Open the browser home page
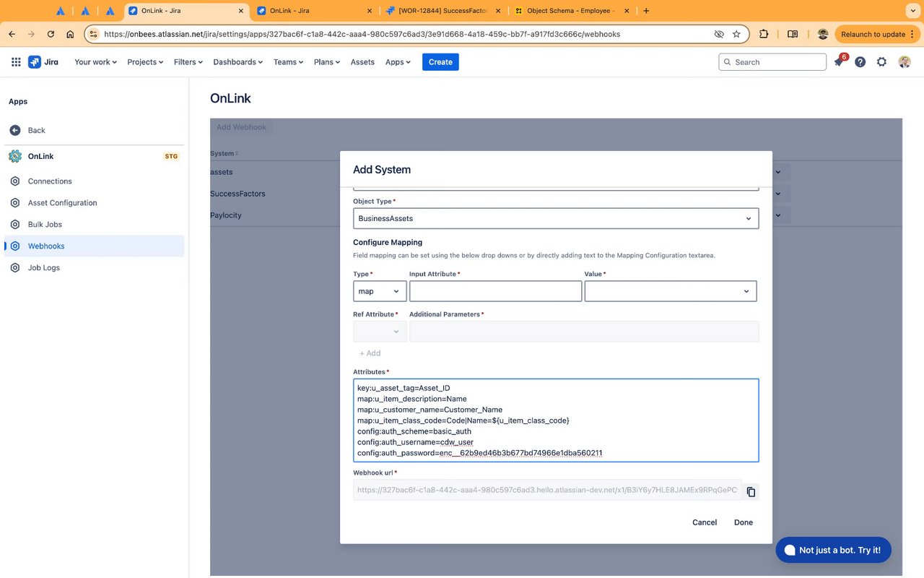This screenshot has height=578, width=924. pyautogui.click(x=70, y=34)
